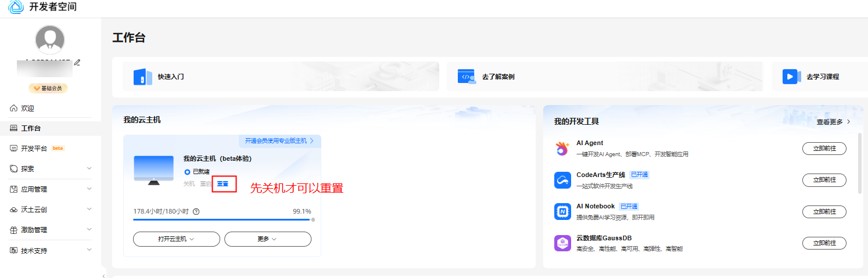This screenshot has height=278, width=868.
Task: Click the 应用管理 icon in the sidebar
Action: (14, 189)
